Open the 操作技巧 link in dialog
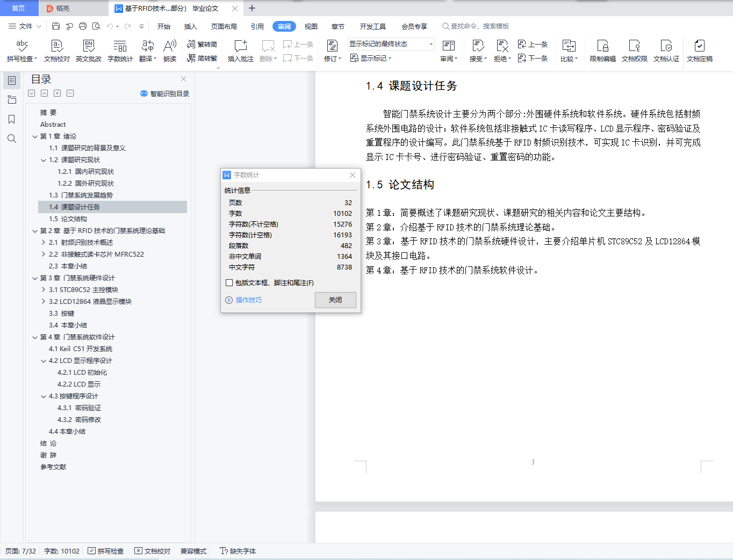The width and height of the screenshot is (733, 560). (x=243, y=300)
